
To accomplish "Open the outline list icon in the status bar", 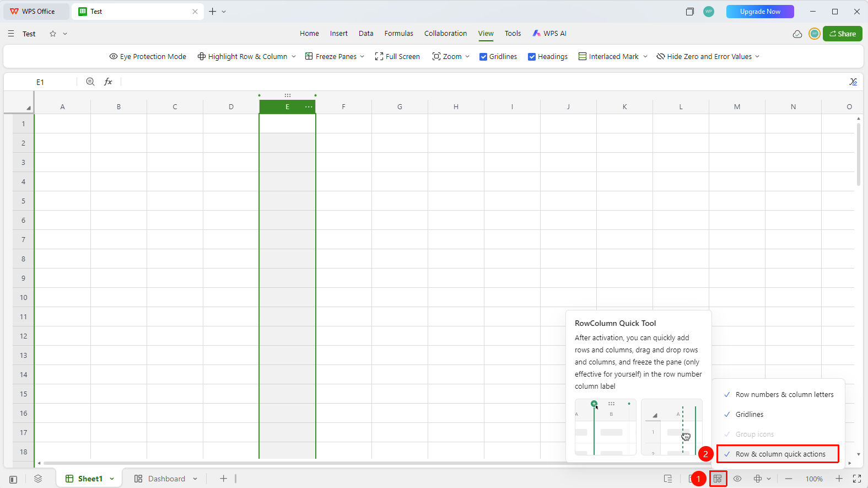I will 668,479.
